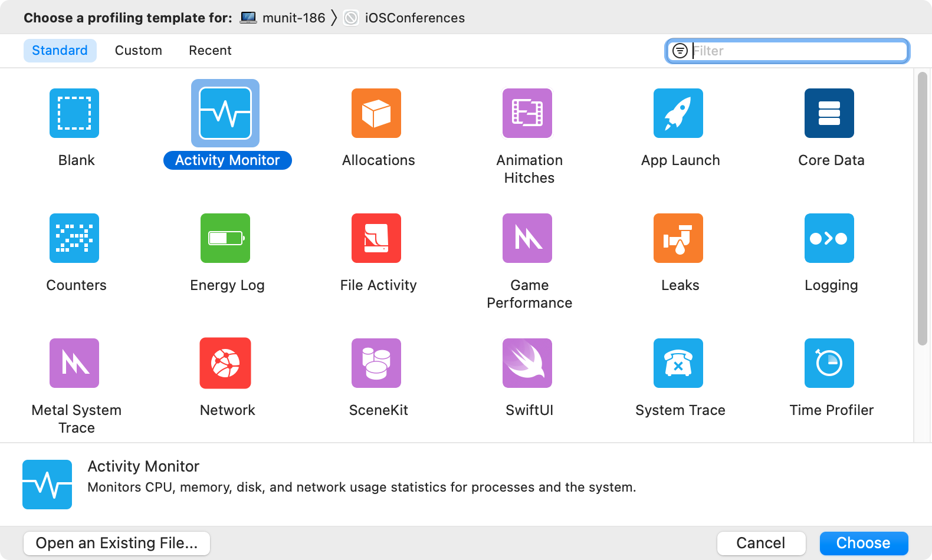Open filter options icon in search field
The image size is (932, 560).
[x=680, y=51]
